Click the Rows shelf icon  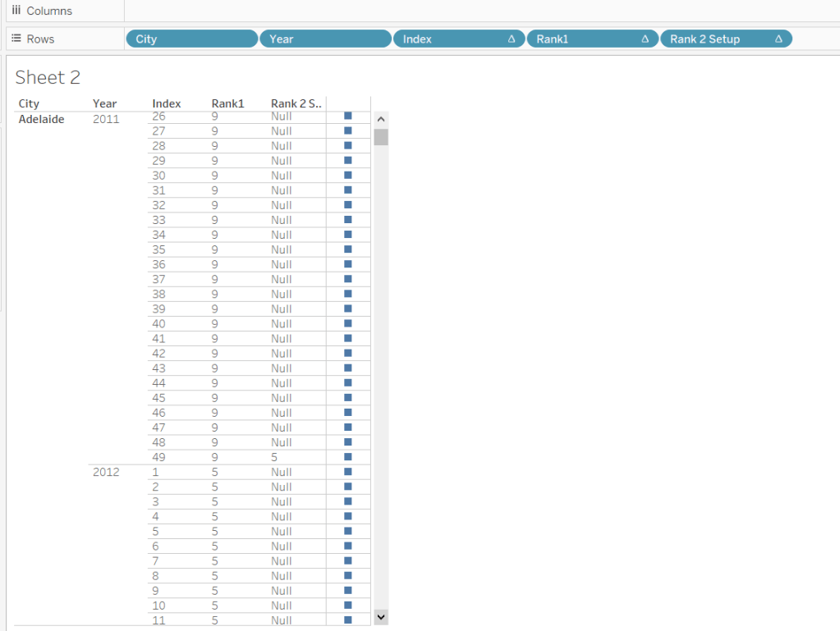pos(16,39)
